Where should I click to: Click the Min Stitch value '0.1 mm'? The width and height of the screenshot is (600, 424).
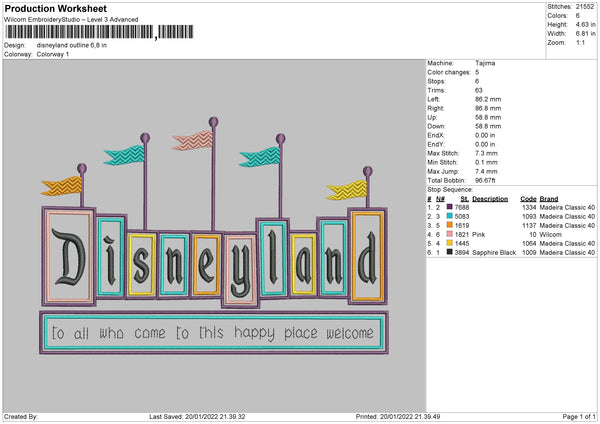tap(487, 162)
